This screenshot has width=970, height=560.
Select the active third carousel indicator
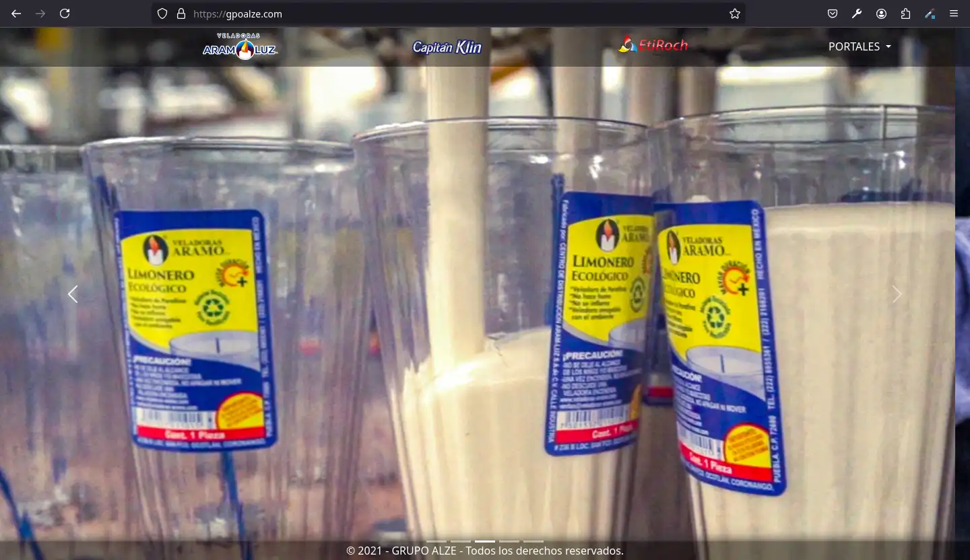coord(485,541)
